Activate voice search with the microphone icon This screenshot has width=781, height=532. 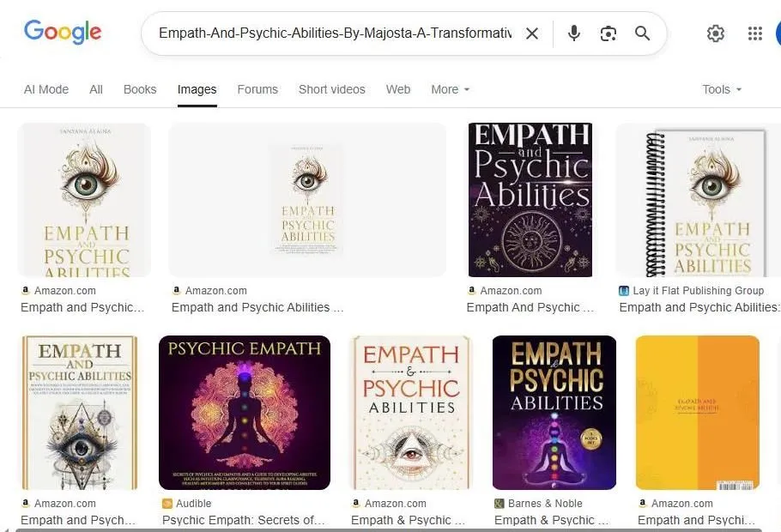coord(572,33)
